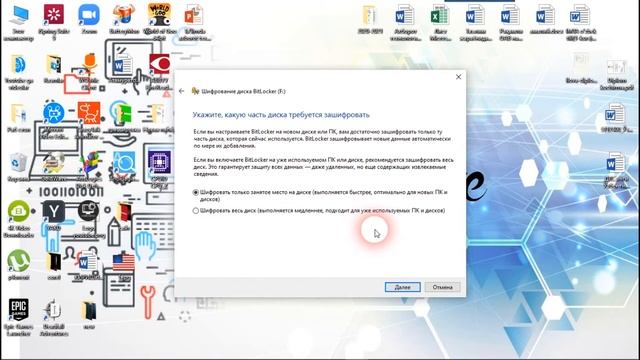Open the dark folder in bottom desktop row
This screenshot has width=640, height=360.
[x=89, y=311]
